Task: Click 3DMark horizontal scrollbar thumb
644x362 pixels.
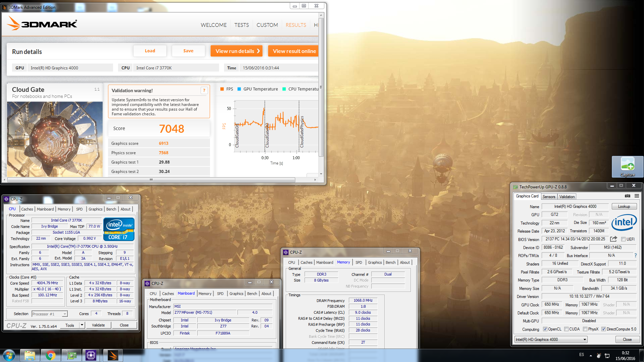Action: (151, 180)
